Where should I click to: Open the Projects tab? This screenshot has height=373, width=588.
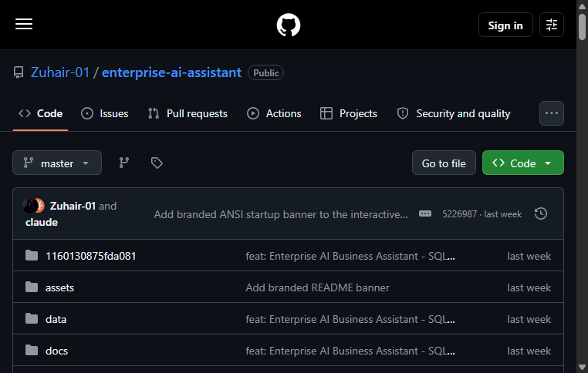(348, 113)
